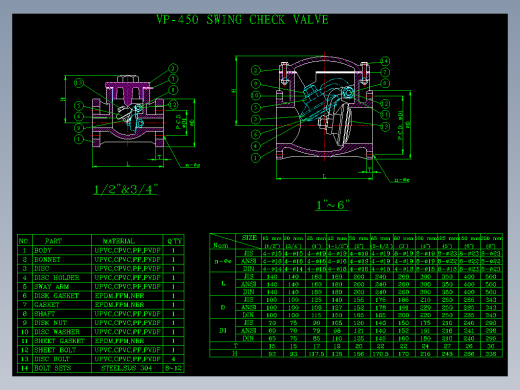
Task: Click the 'D1' row group label
Action: (x=223, y=330)
